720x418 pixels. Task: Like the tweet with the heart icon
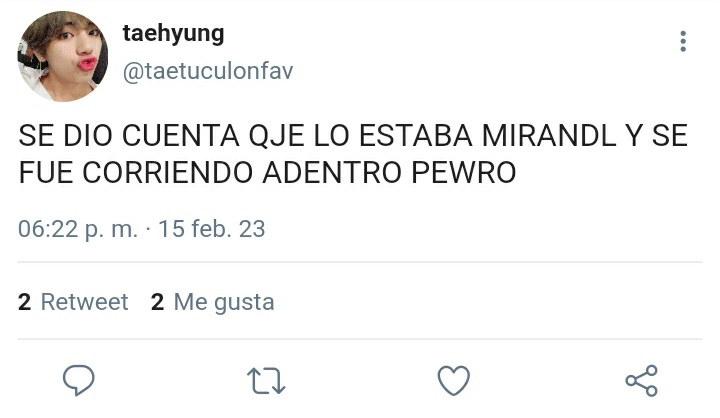[x=454, y=380]
